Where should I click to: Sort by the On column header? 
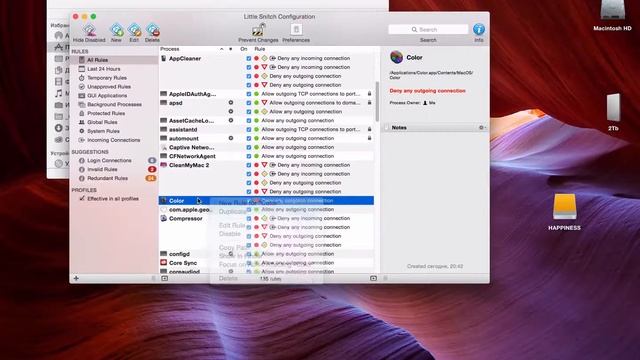pyautogui.click(x=244, y=49)
